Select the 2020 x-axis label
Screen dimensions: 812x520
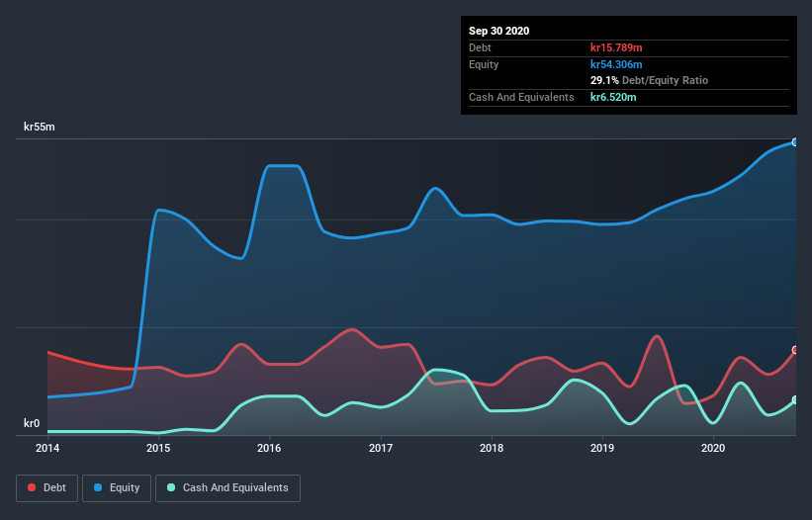[x=713, y=448]
